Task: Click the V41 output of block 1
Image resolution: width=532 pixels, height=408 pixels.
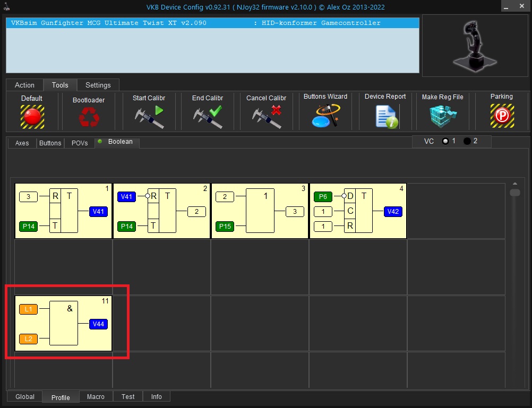Action: click(98, 211)
